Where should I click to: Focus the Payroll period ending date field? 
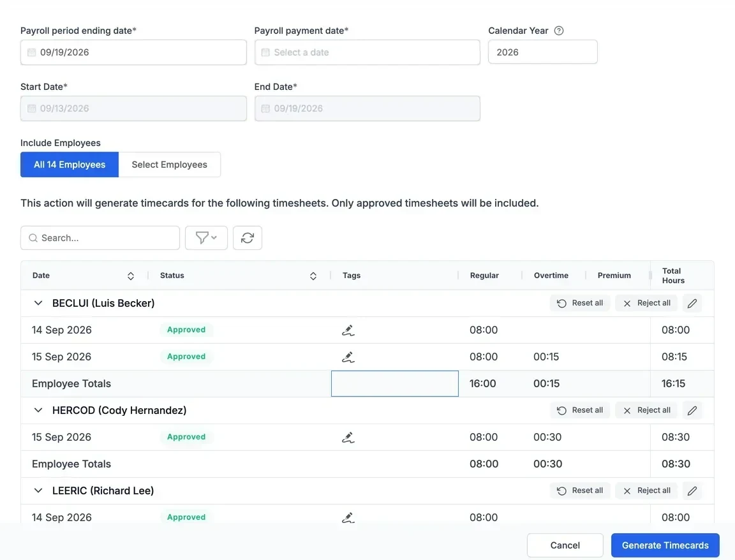(x=133, y=52)
